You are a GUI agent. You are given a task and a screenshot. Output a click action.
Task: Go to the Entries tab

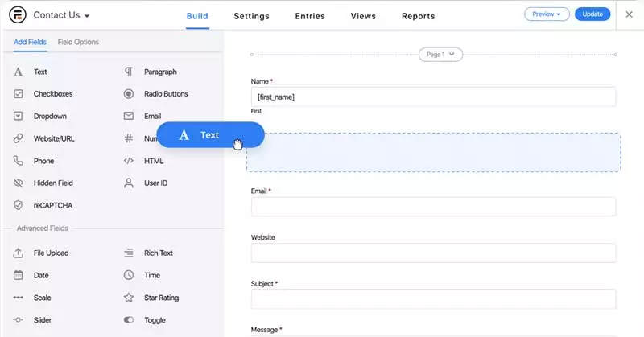coord(310,16)
